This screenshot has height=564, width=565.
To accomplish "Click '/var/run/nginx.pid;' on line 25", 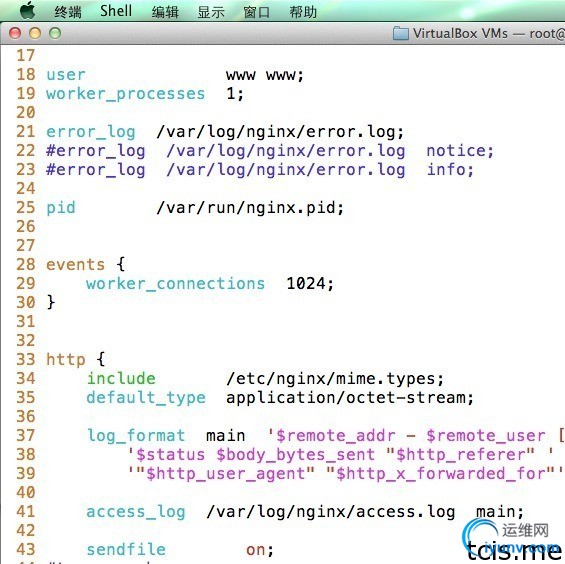I will pos(250,208).
